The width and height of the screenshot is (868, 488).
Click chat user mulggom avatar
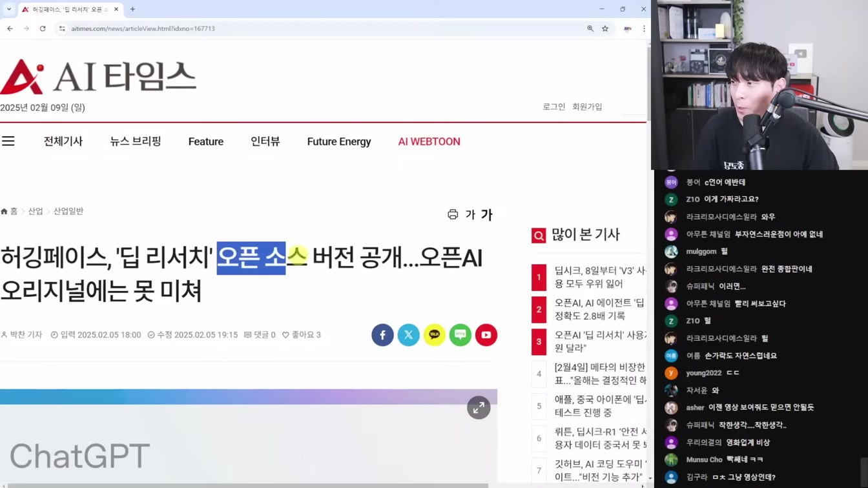pyautogui.click(x=672, y=252)
